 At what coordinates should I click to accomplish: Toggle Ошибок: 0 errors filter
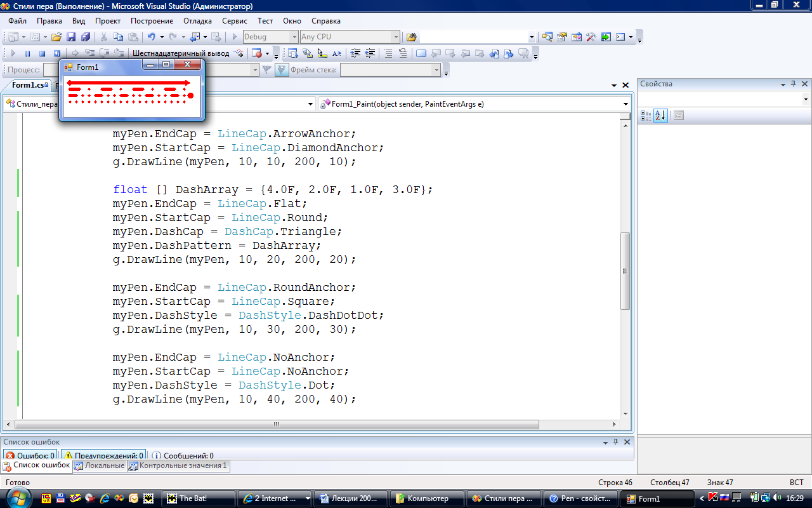[x=30, y=455]
